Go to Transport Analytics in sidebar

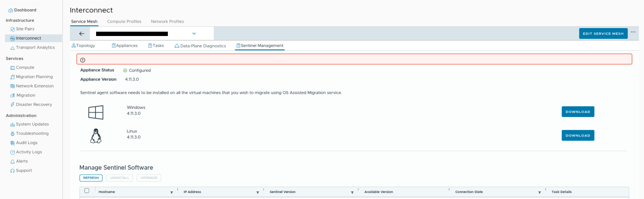(x=35, y=47)
